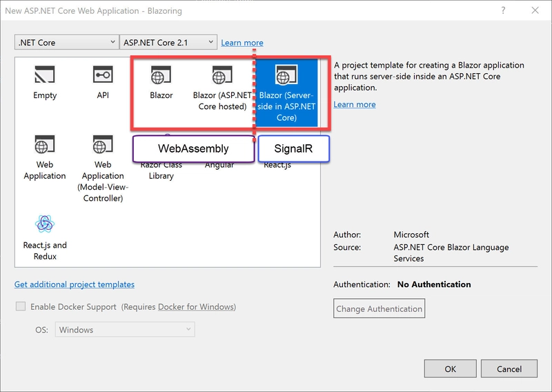Open the ASP.NET Core 2.1 version dropdown

pos(168,42)
